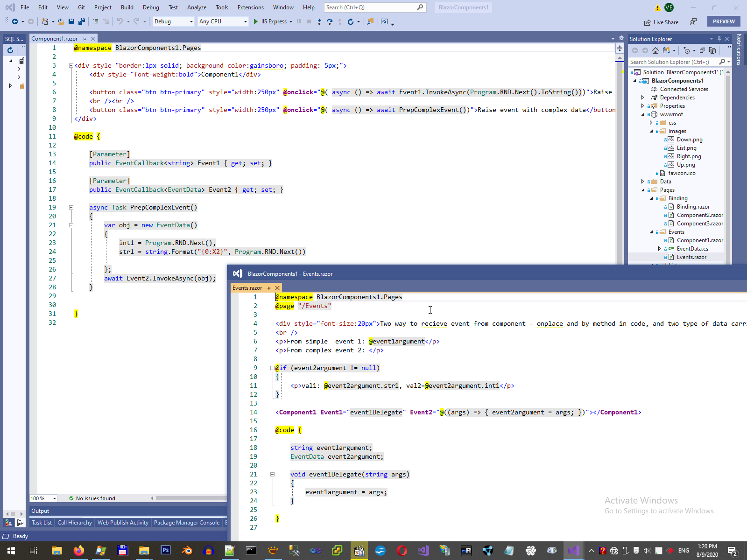Screen dimensions: 747x560
Task: Start debugging with IIS Express play button
Action: (256, 21)
